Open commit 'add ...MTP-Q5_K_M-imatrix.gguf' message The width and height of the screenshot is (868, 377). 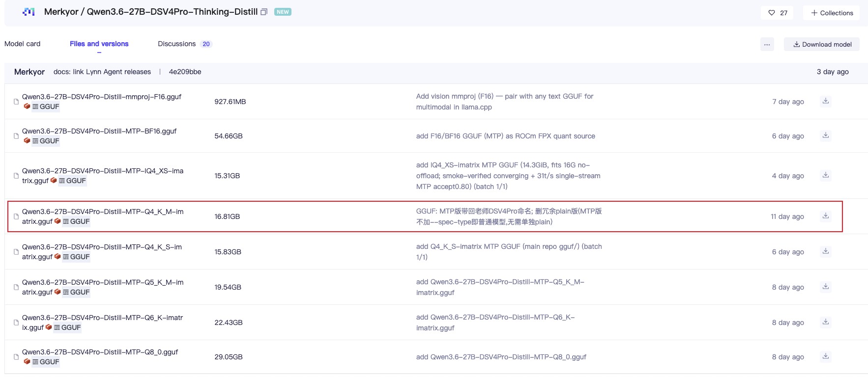click(x=500, y=287)
